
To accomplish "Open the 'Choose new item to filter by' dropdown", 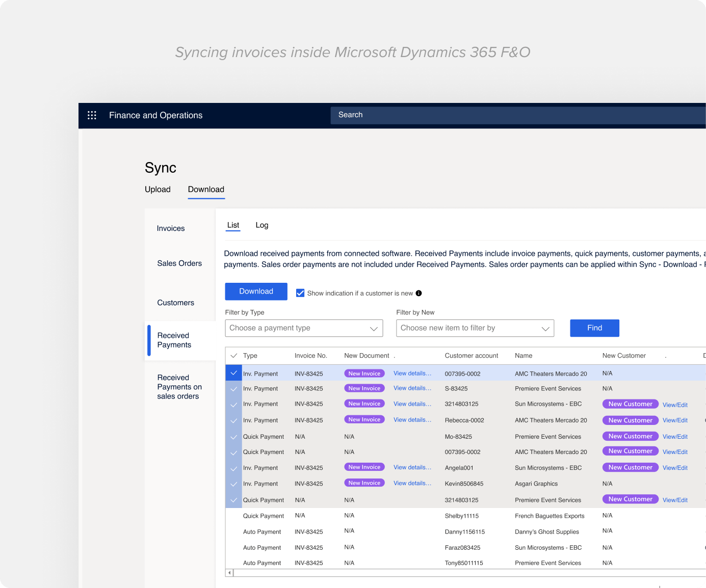I will point(475,328).
